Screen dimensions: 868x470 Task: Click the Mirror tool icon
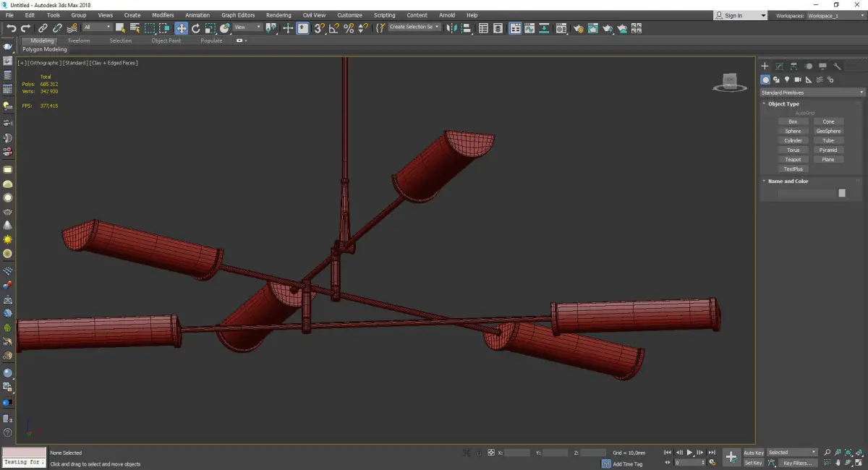pos(451,28)
